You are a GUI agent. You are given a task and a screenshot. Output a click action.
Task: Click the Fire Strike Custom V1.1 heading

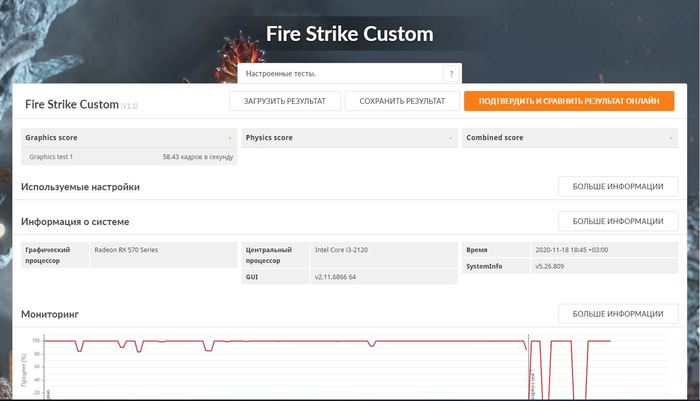(81, 104)
